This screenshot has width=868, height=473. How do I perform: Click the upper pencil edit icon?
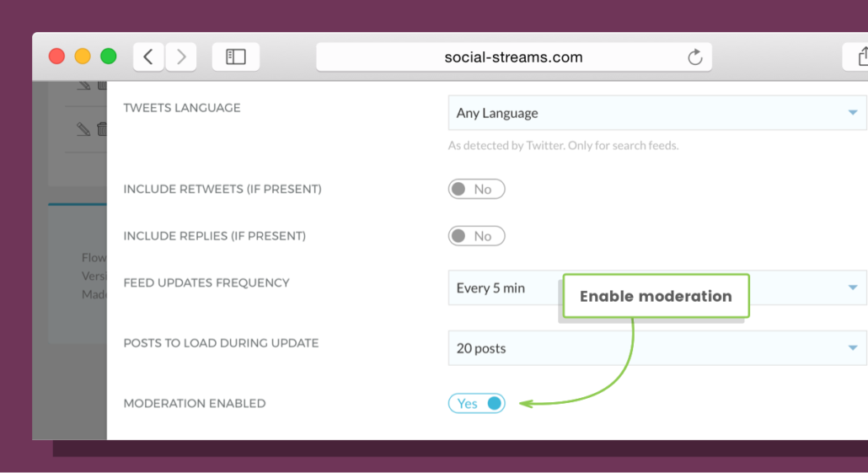[83, 85]
